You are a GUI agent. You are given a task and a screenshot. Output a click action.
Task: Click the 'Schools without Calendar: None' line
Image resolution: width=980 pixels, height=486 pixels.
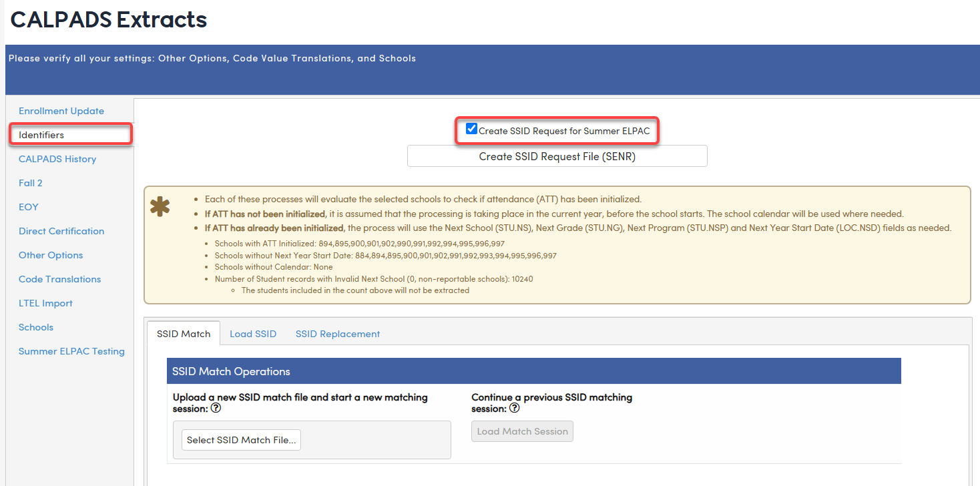tap(274, 267)
